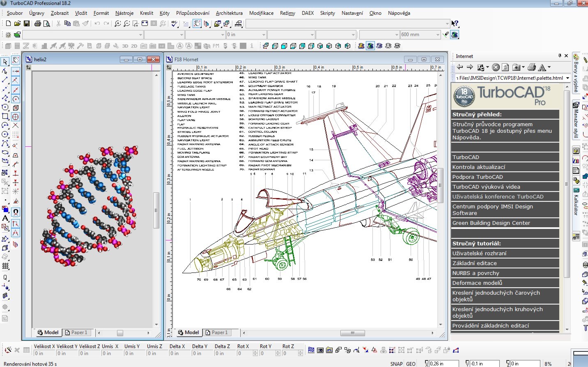Increase Rot X value with spinner

(255, 351)
